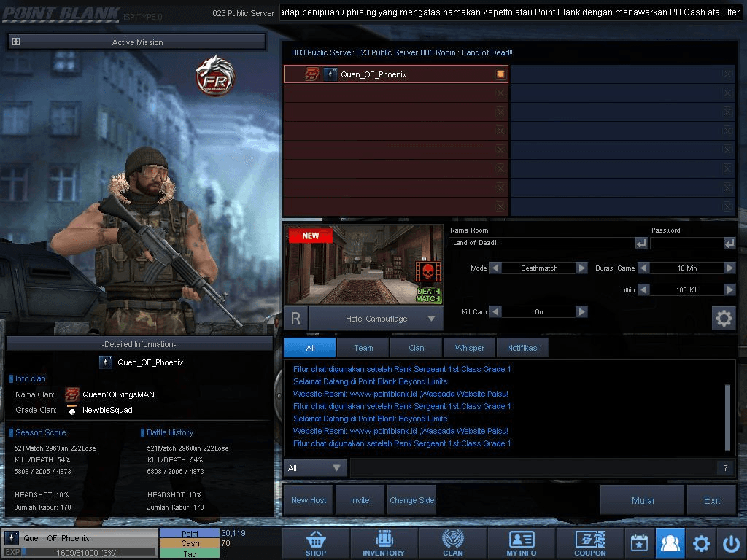Image resolution: width=747 pixels, height=560 pixels.
Task: Open My Info card icon
Action: [521, 542]
